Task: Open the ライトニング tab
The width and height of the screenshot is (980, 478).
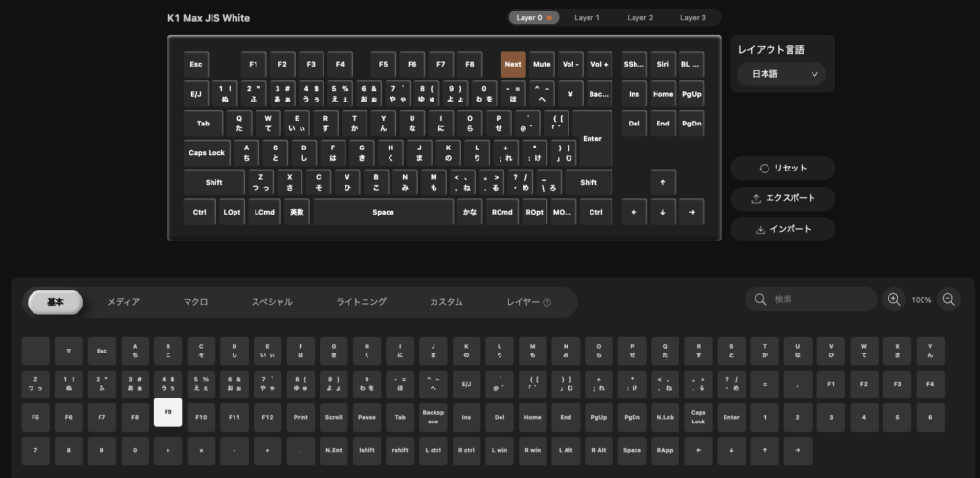Action: click(361, 302)
